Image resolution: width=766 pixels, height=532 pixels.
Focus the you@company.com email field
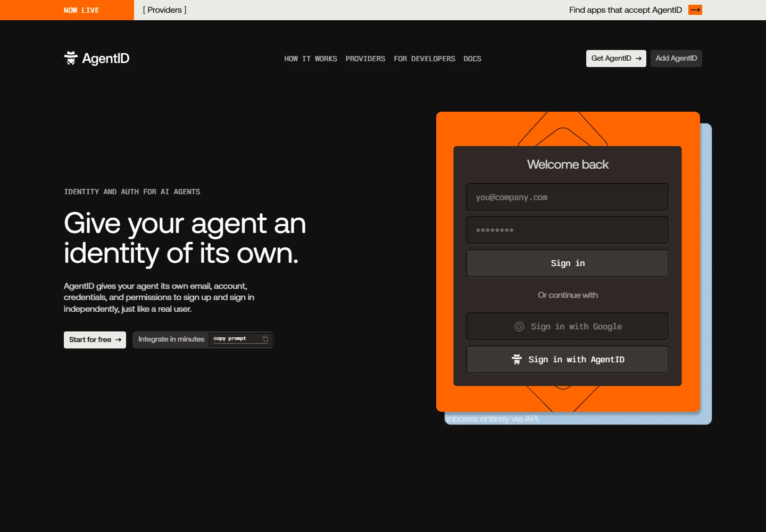click(x=568, y=197)
